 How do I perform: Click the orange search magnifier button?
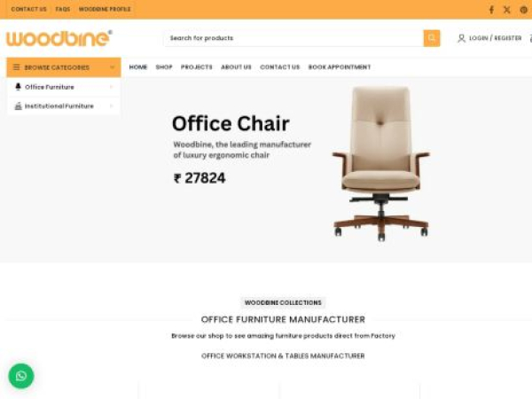point(432,38)
